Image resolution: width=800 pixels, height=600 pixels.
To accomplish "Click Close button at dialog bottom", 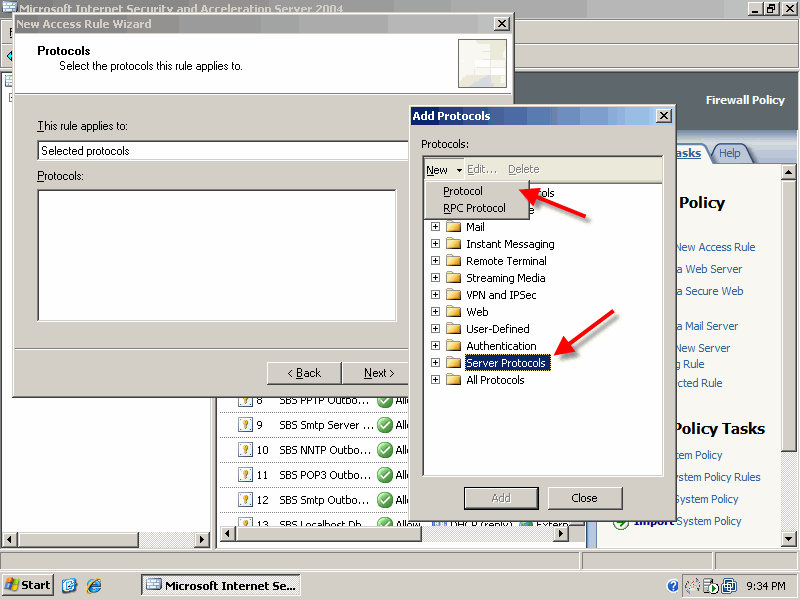I will [585, 498].
